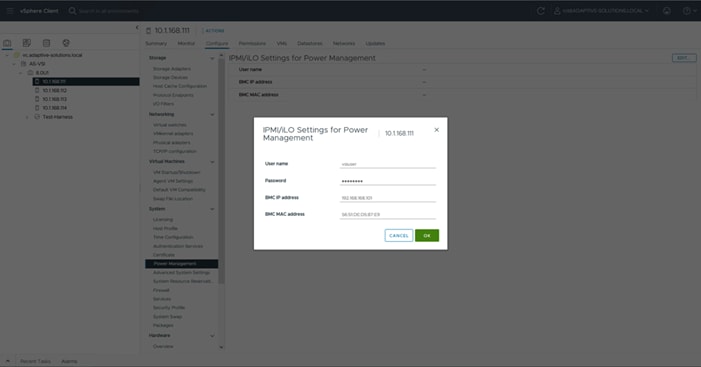The width and height of the screenshot is (701, 367).
Task: Open the Actions menu for the host
Action: 215,31
